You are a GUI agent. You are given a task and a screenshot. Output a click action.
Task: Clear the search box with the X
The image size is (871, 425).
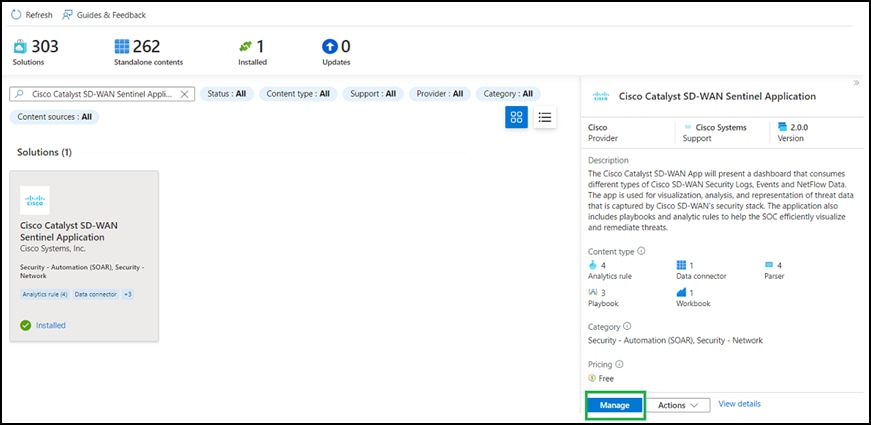coord(185,94)
